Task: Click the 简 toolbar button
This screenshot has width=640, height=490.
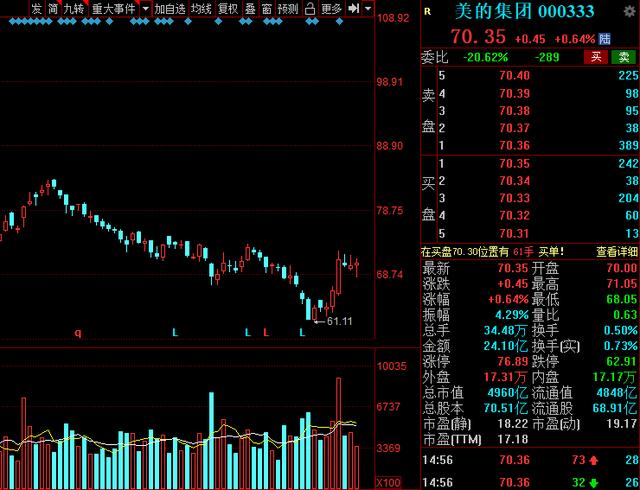Action: (52, 9)
